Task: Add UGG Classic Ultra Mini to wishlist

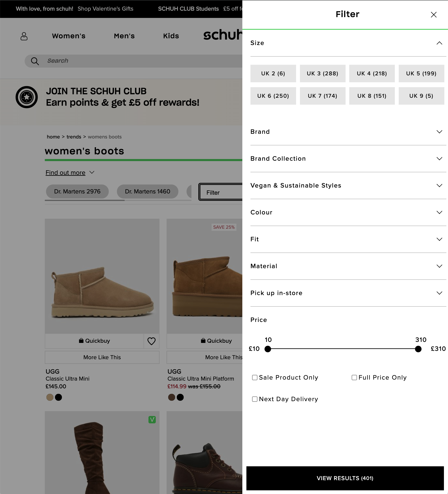Action: pos(151,341)
